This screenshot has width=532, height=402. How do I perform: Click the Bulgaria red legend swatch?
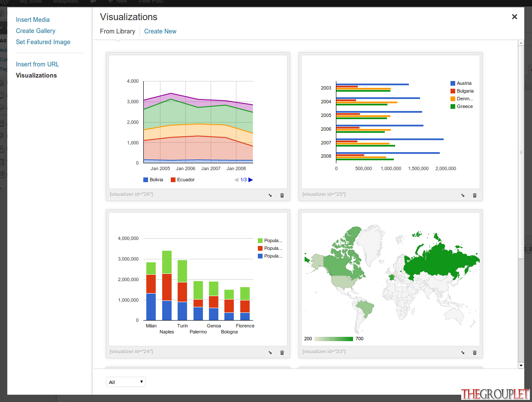coord(453,91)
